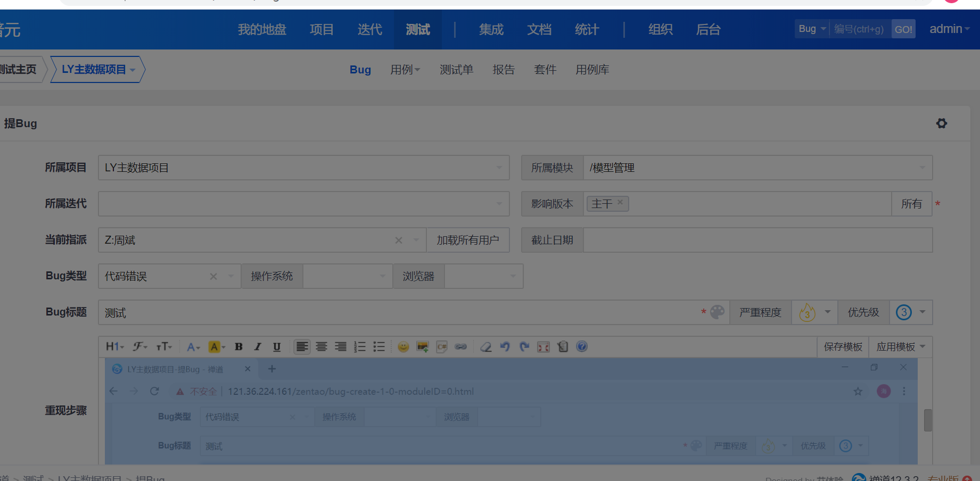Insert an emoticon from editor toolbar

(x=403, y=347)
